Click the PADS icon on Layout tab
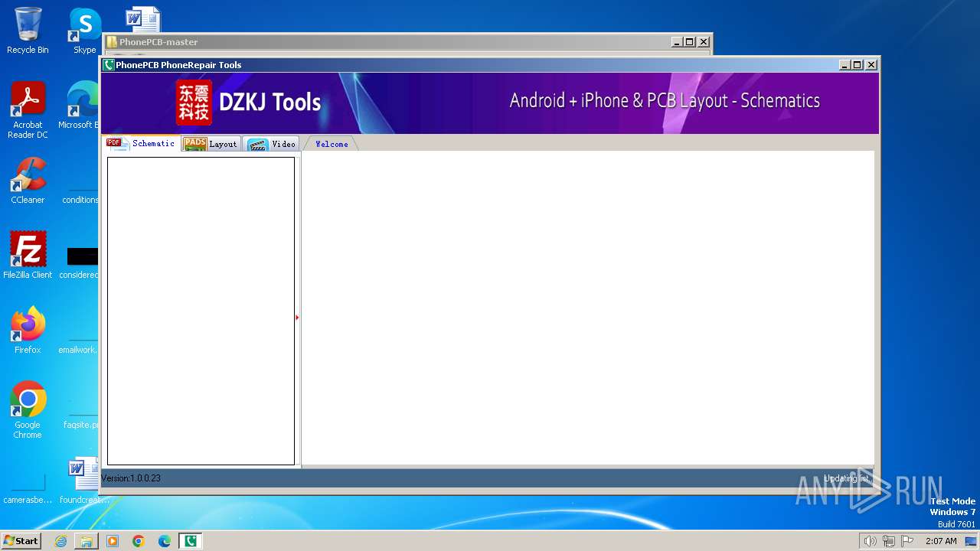 click(195, 144)
